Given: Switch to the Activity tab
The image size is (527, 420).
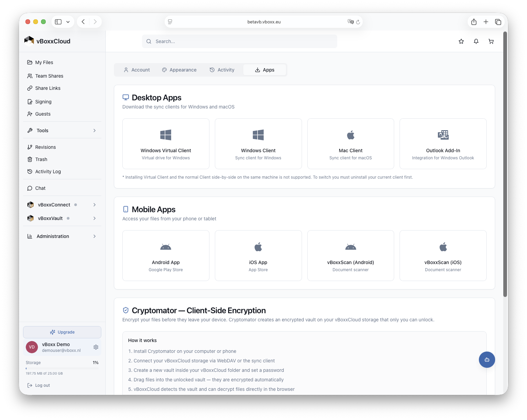Looking at the screenshot, I should click(222, 70).
